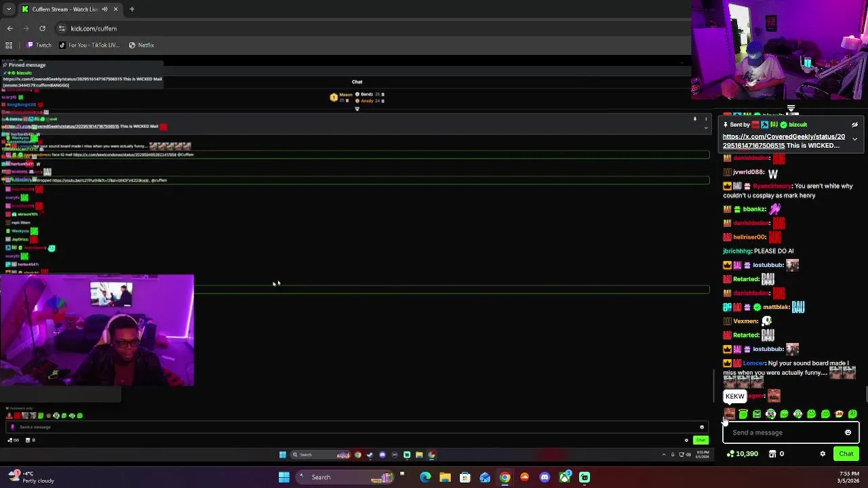Image resolution: width=868 pixels, height=488 pixels.
Task: Focus the kick.com/cuffem address bar
Action: click(373, 28)
